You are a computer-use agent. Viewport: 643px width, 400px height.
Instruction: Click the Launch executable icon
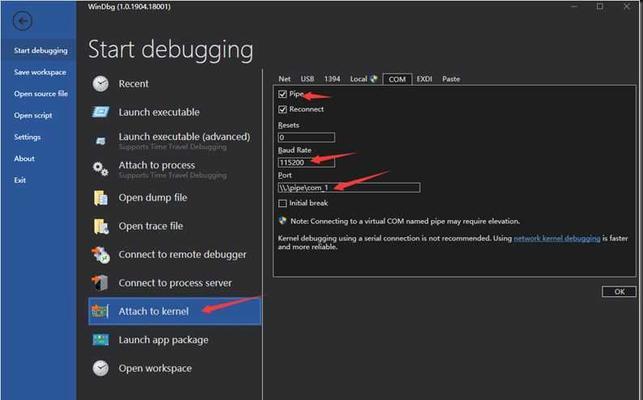click(x=100, y=112)
